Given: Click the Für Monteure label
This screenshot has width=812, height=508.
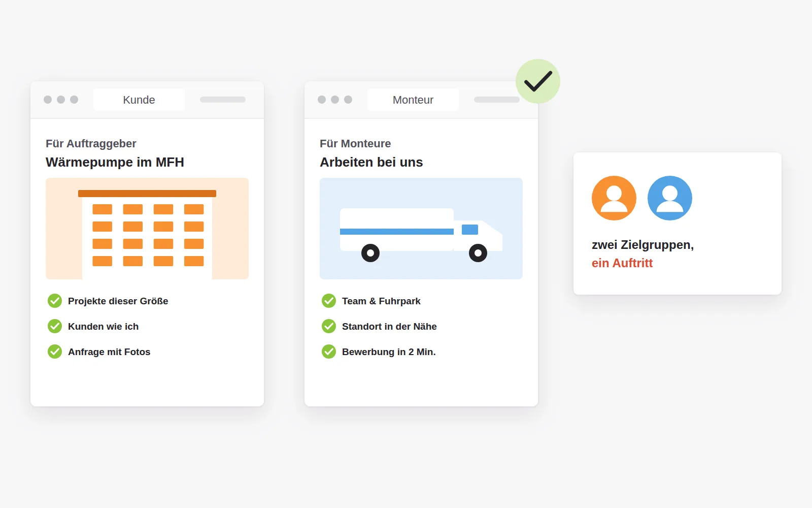Looking at the screenshot, I should 355,144.
